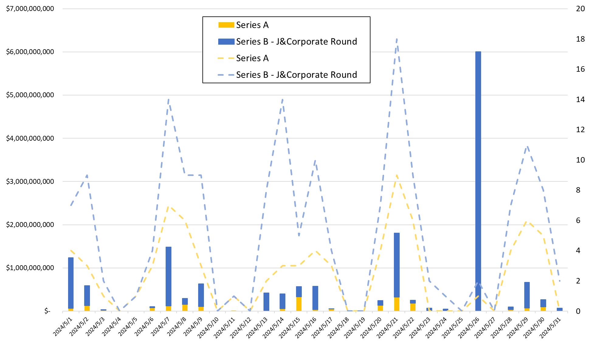Image resolution: width=589 pixels, height=364 pixels.
Task: Click the $3,000,000,000 axis label
Action: 30,181
